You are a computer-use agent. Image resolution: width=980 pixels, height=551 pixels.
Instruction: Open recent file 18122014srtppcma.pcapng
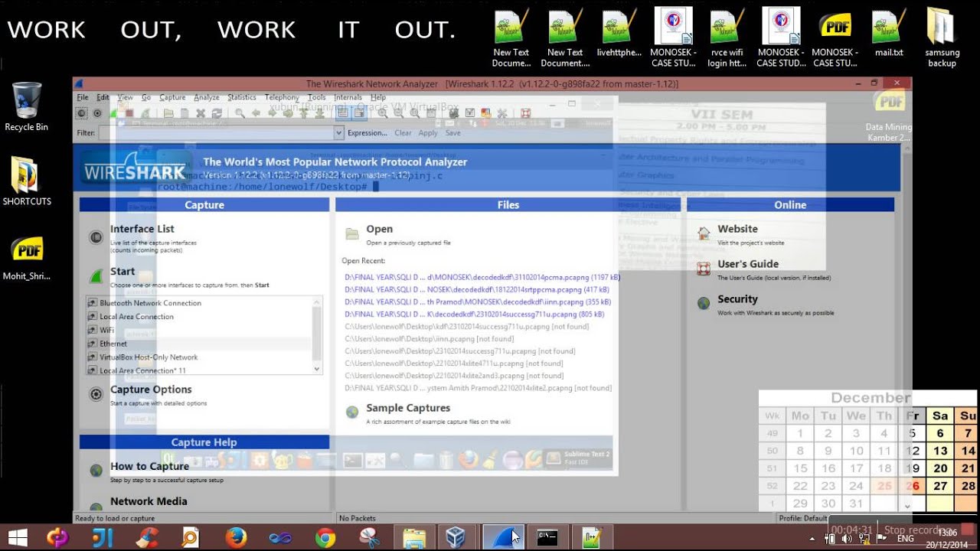477,289
